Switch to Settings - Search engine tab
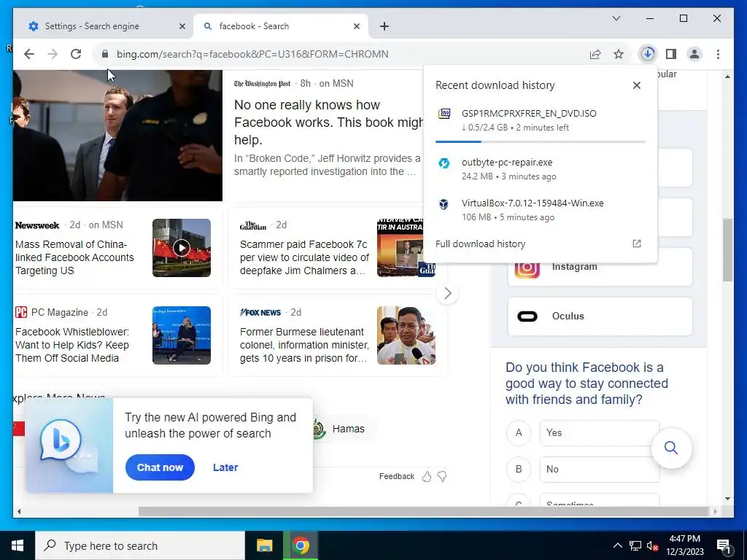Viewport: 747px width, 560px height. [x=92, y=26]
